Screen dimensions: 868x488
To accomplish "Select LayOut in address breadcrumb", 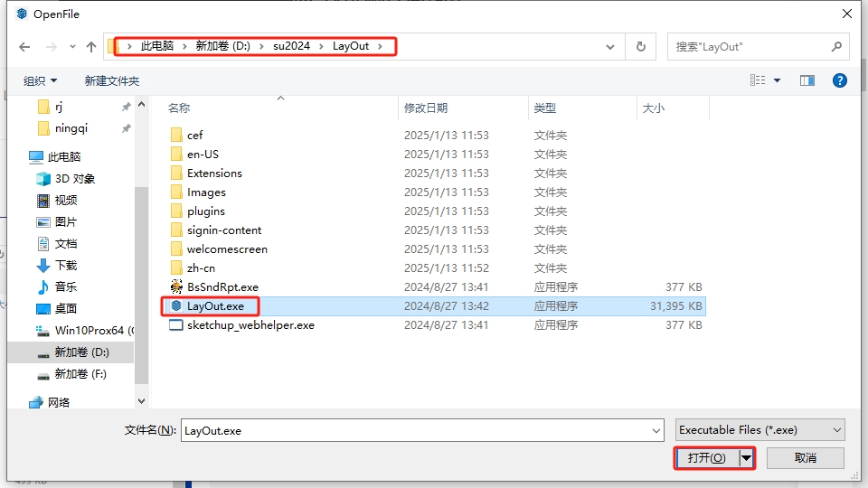I will pyautogui.click(x=351, y=46).
